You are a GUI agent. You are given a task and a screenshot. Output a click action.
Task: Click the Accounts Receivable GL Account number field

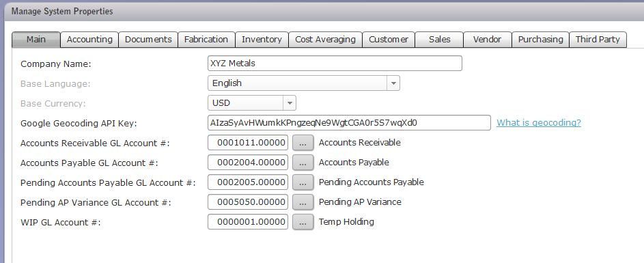(248, 143)
